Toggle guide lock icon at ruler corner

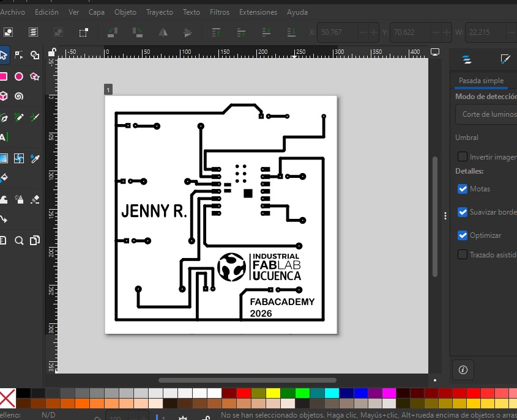pos(52,53)
